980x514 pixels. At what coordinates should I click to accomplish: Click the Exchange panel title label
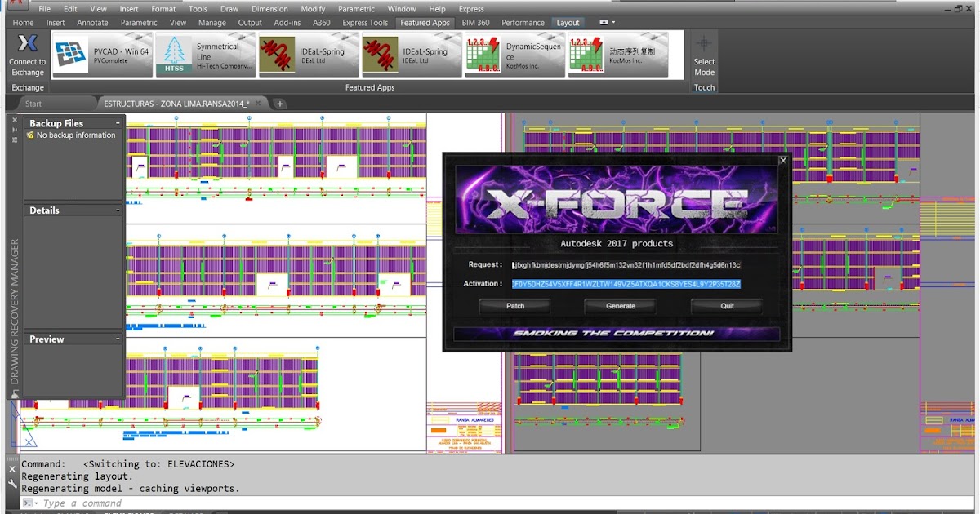28,87
